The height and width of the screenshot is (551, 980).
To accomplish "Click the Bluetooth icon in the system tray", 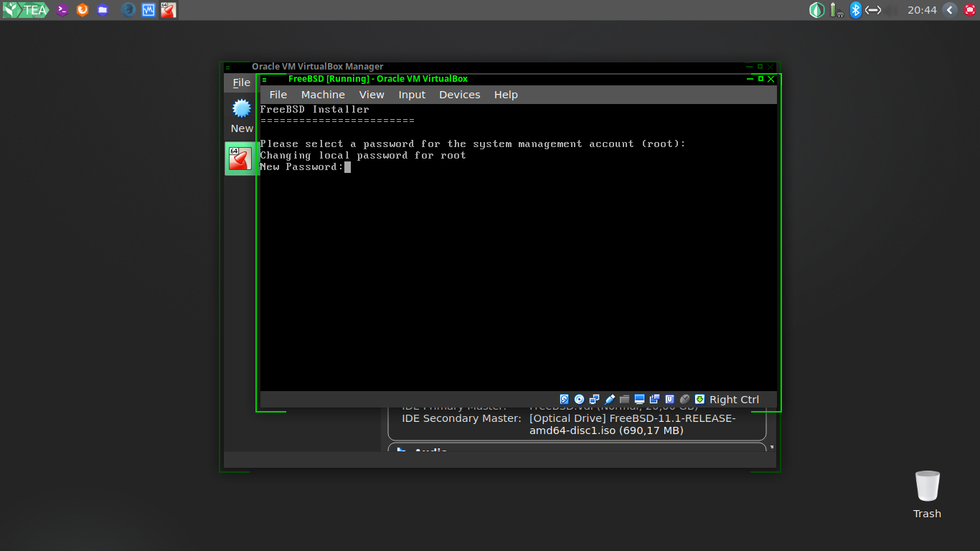I will 855,10.
